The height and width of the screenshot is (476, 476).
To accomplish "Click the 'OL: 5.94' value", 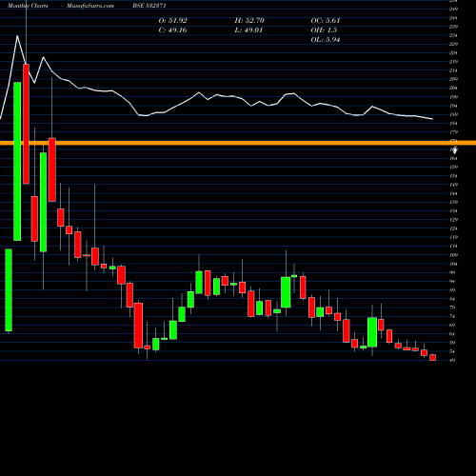I will tap(326, 40).
